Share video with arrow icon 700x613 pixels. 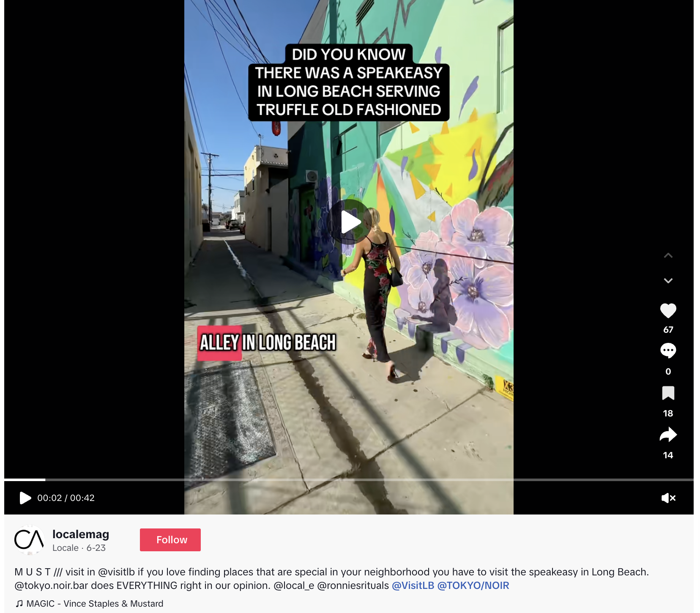coord(668,435)
